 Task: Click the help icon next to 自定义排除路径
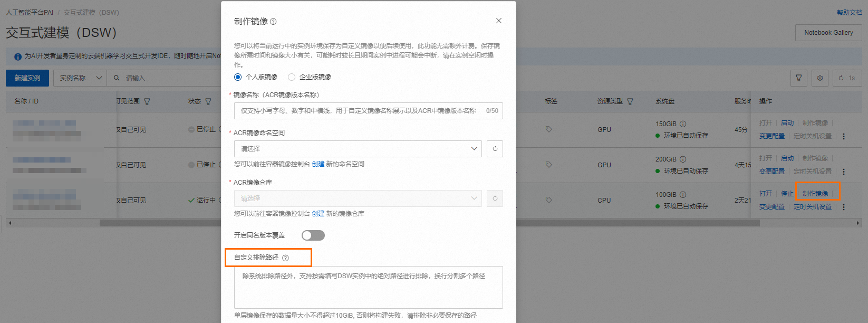coord(285,258)
